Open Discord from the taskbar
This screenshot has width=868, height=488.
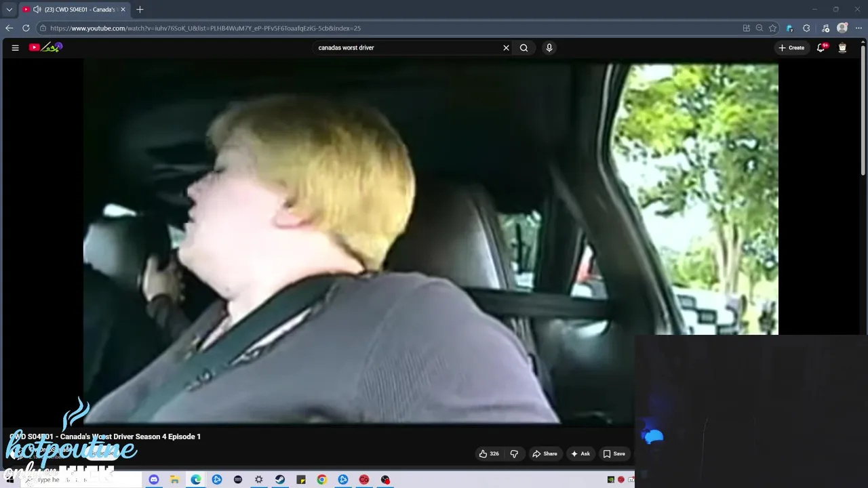point(154,480)
